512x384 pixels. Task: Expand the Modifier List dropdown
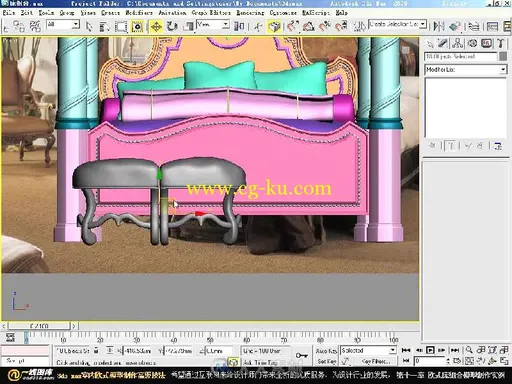(466, 70)
